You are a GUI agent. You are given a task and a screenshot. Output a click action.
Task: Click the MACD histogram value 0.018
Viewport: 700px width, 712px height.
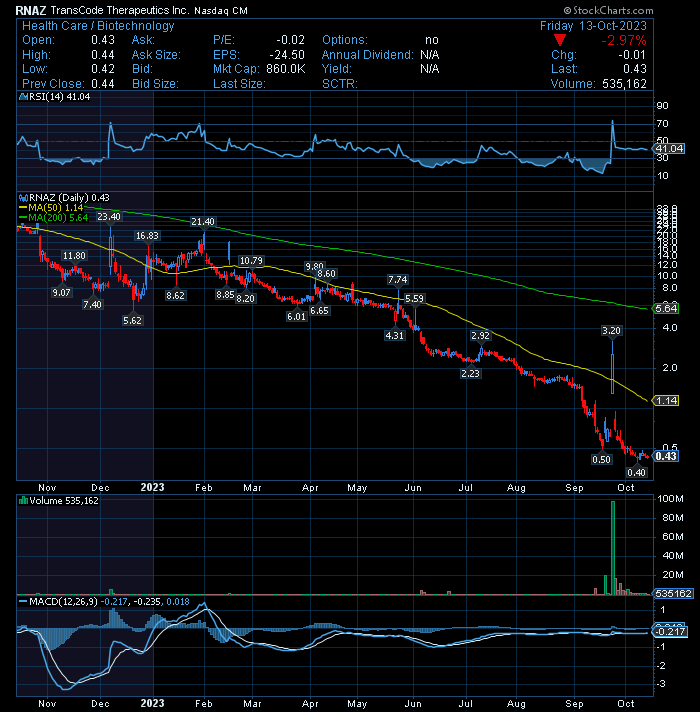coord(178,602)
